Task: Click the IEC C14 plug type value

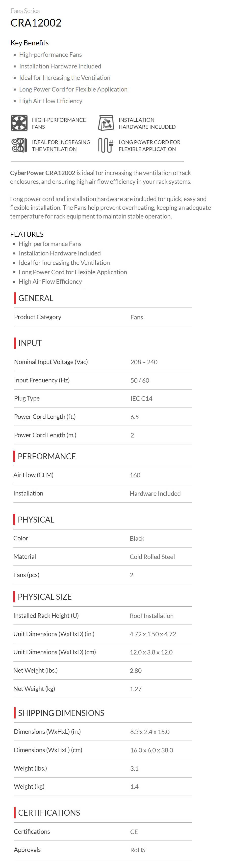Action: coord(141,399)
